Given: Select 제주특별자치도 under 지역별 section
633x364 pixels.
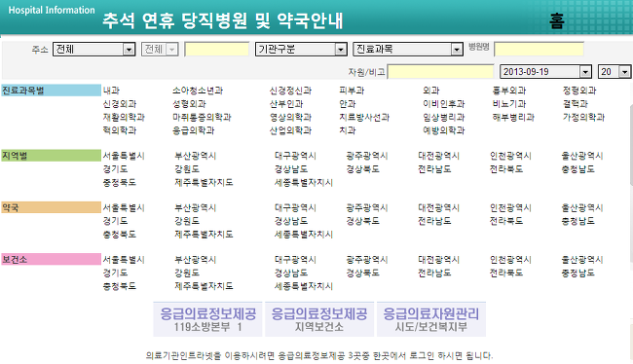Looking at the screenshot, I should click(x=204, y=182).
